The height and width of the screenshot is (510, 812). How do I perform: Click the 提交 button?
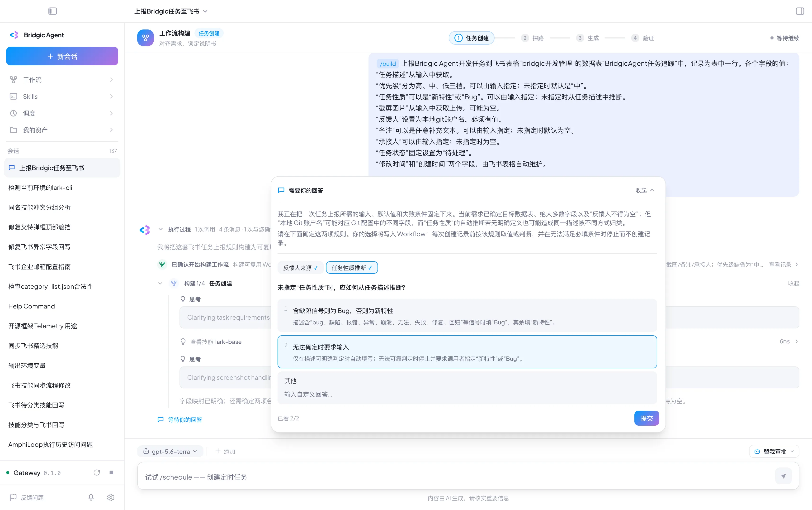[x=647, y=418]
